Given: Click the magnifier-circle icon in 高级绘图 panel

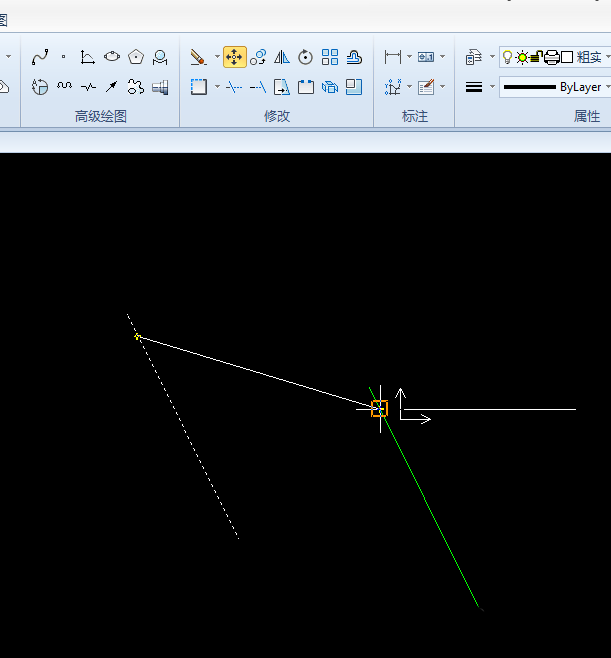Looking at the screenshot, I should pyautogui.click(x=160, y=57).
